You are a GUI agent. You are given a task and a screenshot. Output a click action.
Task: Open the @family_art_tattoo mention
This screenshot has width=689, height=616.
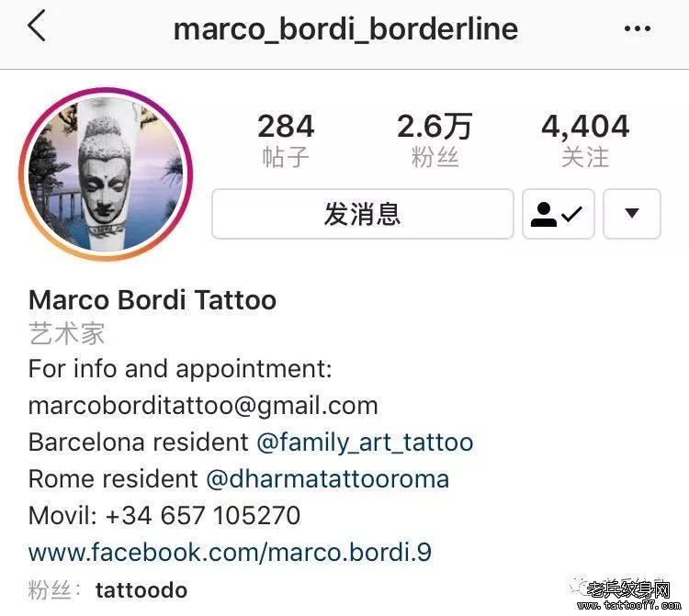pos(365,442)
